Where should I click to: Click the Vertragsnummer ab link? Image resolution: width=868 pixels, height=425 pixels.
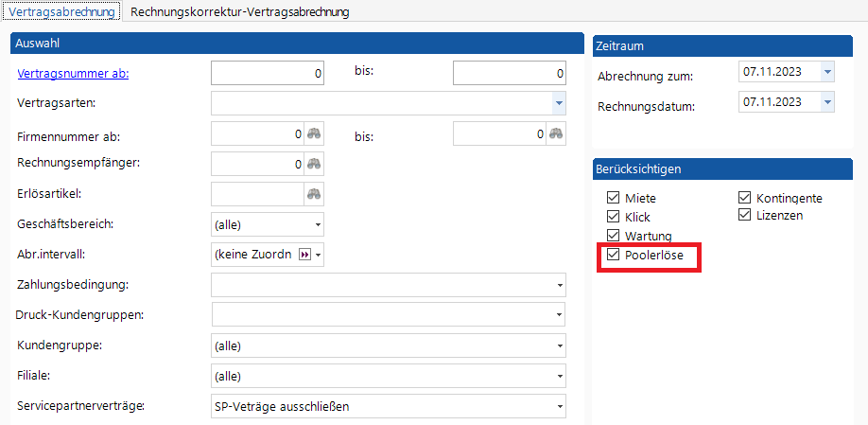click(73, 74)
